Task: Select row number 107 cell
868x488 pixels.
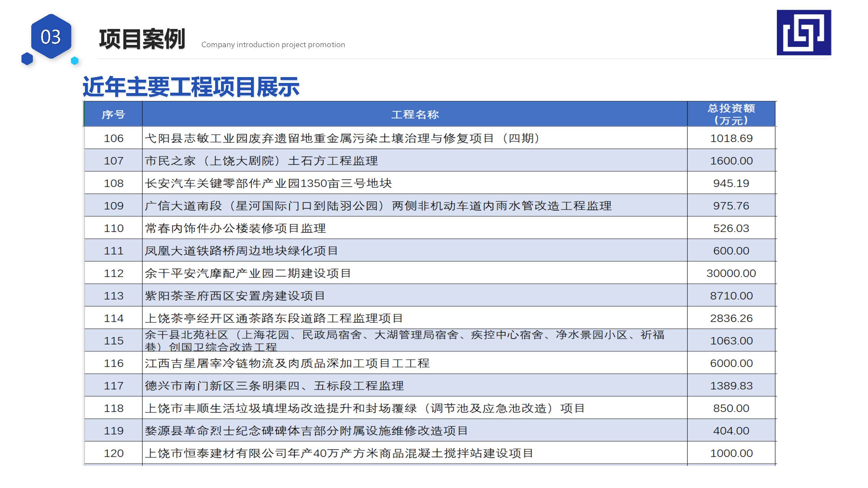Action: coord(113,161)
